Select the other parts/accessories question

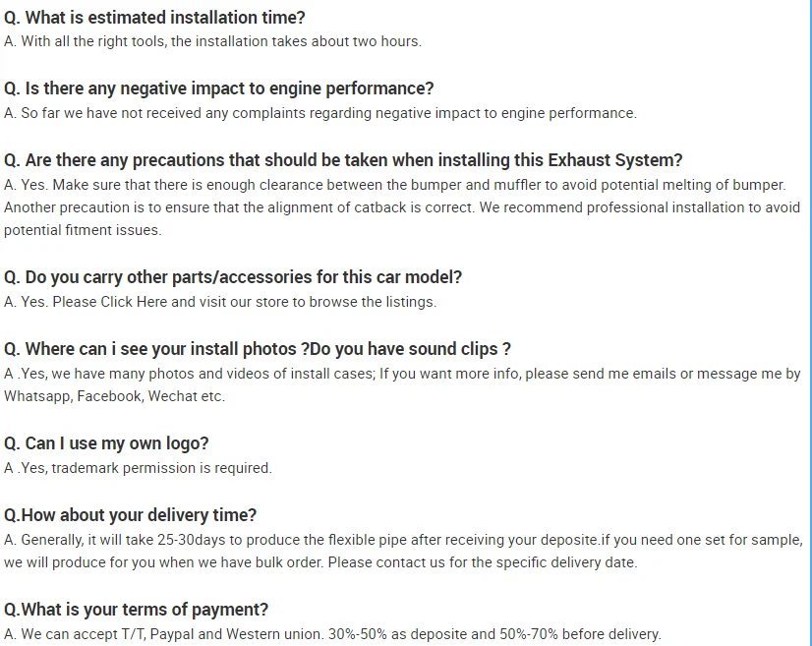[x=233, y=277]
